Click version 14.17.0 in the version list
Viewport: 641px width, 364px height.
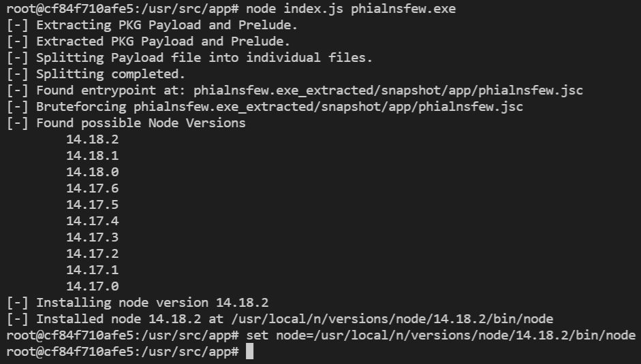pos(93,286)
